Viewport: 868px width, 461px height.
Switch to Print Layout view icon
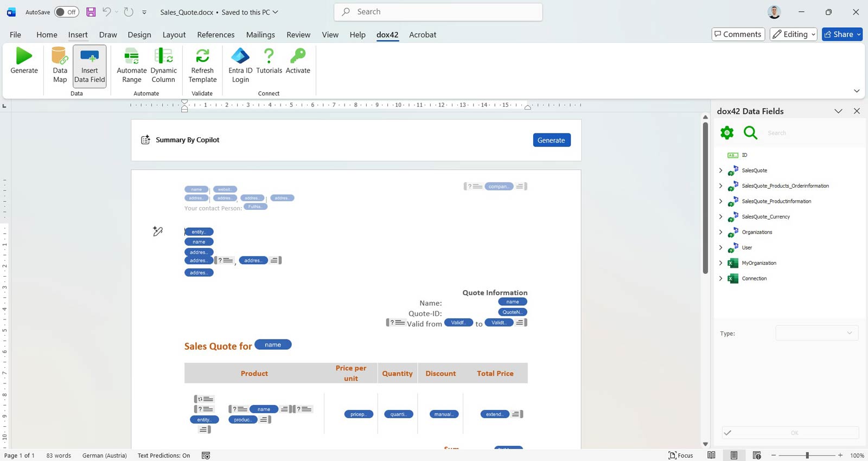[x=734, y=456]
